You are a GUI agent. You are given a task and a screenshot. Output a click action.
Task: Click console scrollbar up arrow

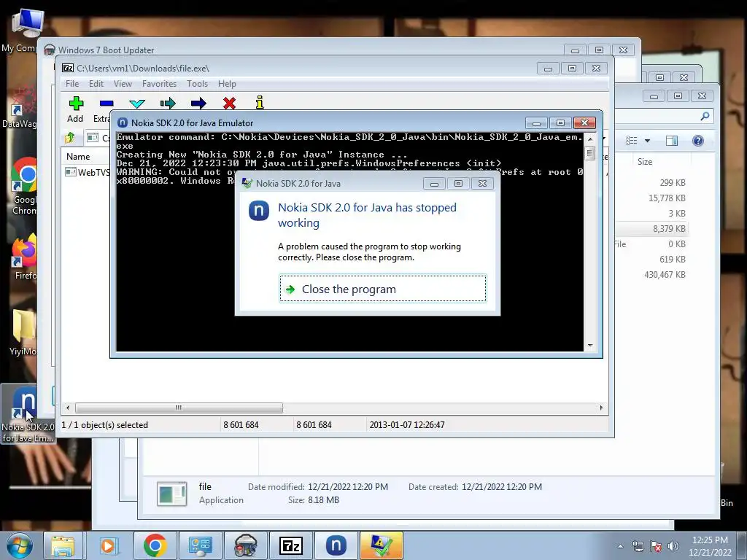click(x=590, y=139)
